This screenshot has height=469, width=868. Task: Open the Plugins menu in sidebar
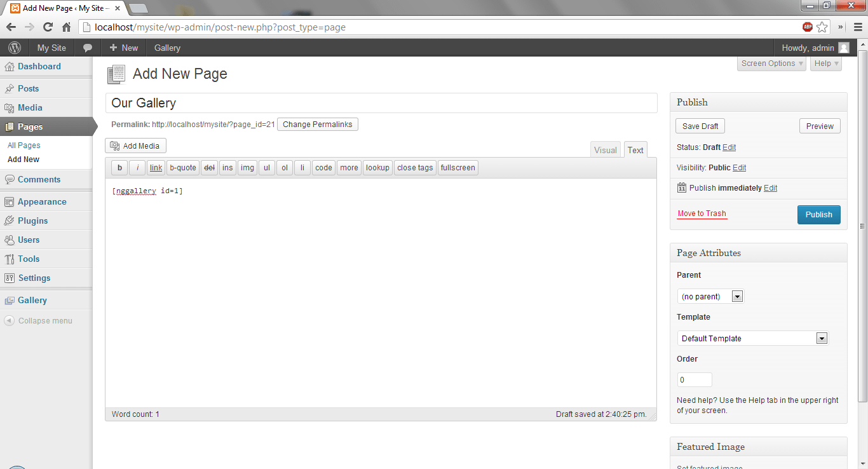click(32, 221)
